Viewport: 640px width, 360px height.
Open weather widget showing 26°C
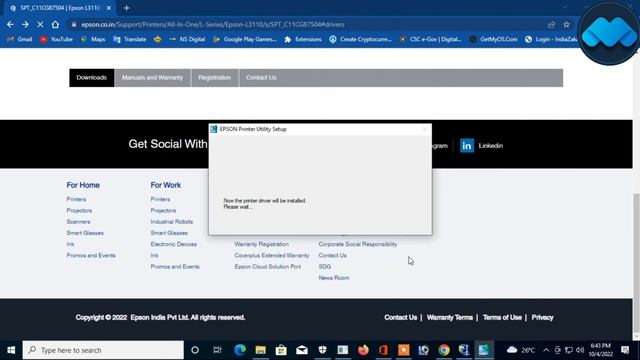click(x=521, y=350)
